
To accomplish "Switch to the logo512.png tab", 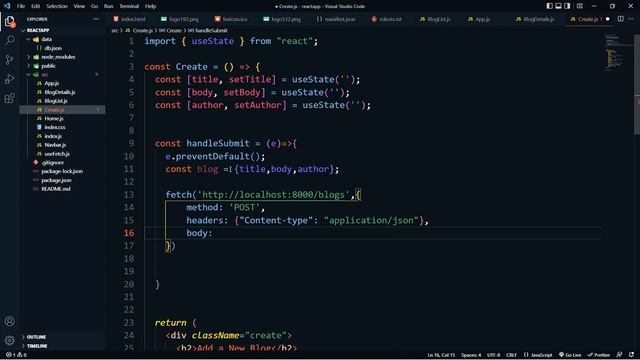I will pyautogui.click(x=282, y=19).
